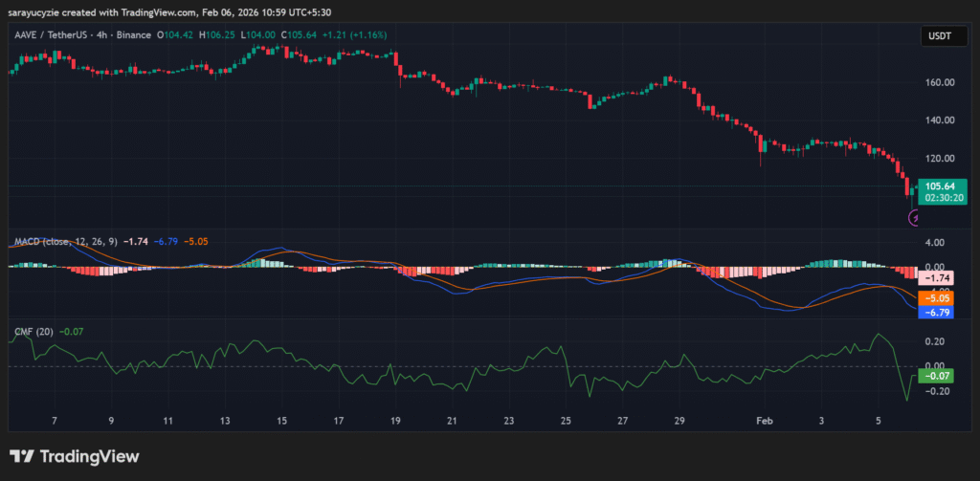Click the 160.00 price scale label

[x=942, y=82]
